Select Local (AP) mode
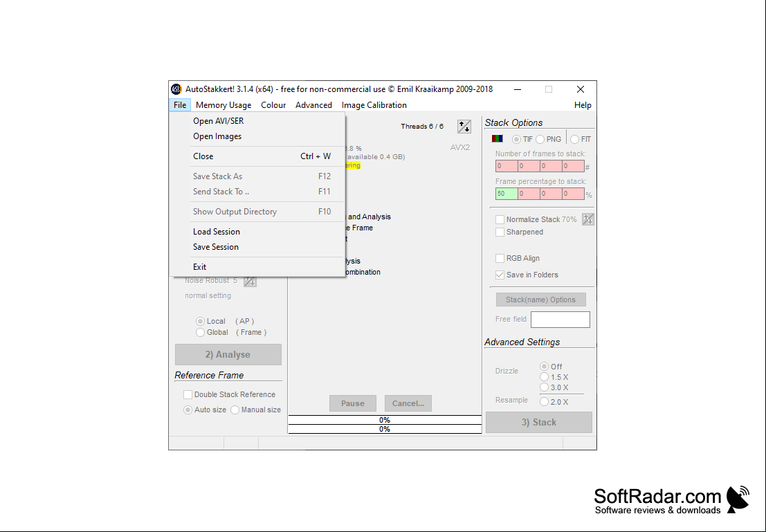 pyautogui.click(x=200, y=321)
